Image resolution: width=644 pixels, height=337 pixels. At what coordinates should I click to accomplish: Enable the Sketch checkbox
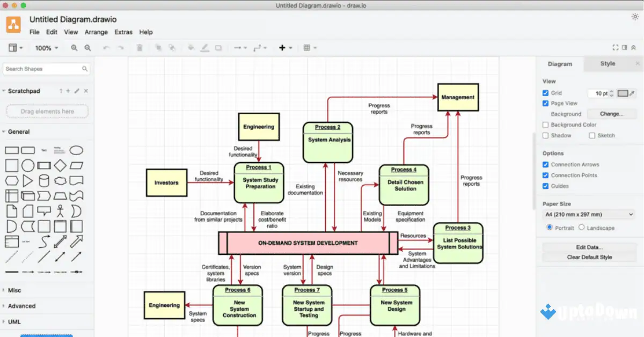tap(592, 135)
